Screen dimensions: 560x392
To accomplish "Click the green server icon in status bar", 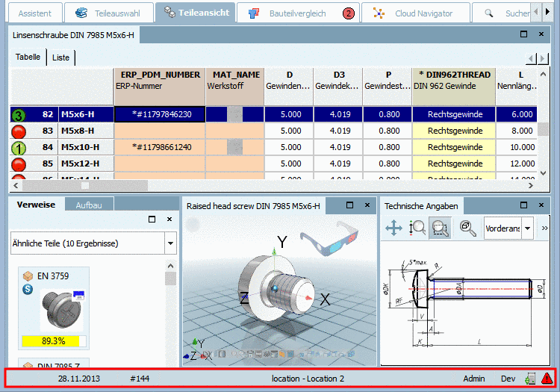I will pyautogui.click(x=530, y=379).
